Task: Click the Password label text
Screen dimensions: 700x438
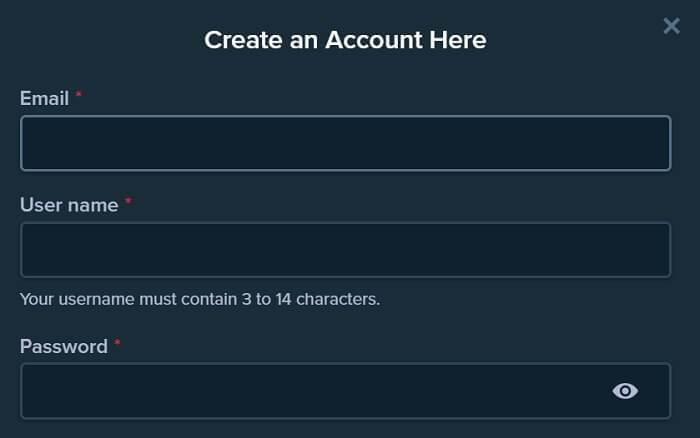Action: (64, 346)
